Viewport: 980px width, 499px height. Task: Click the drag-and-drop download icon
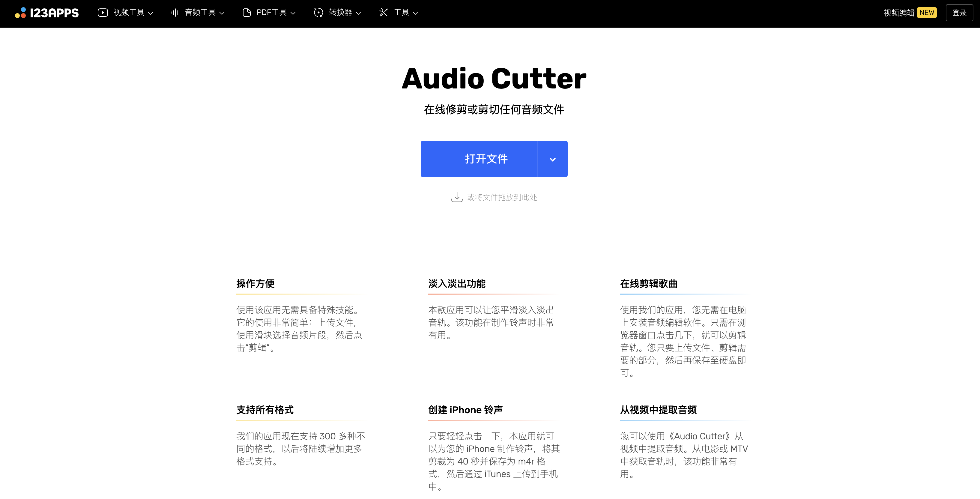point(456,197)
